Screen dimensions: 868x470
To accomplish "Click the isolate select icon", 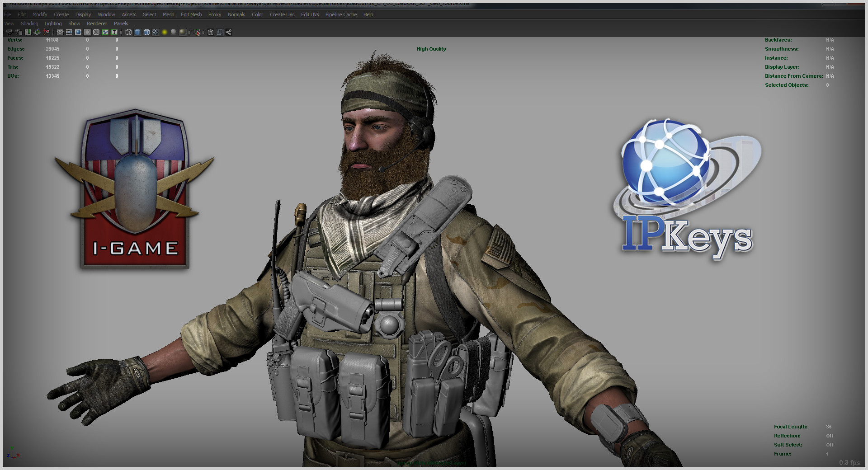I will coord(196,32).
